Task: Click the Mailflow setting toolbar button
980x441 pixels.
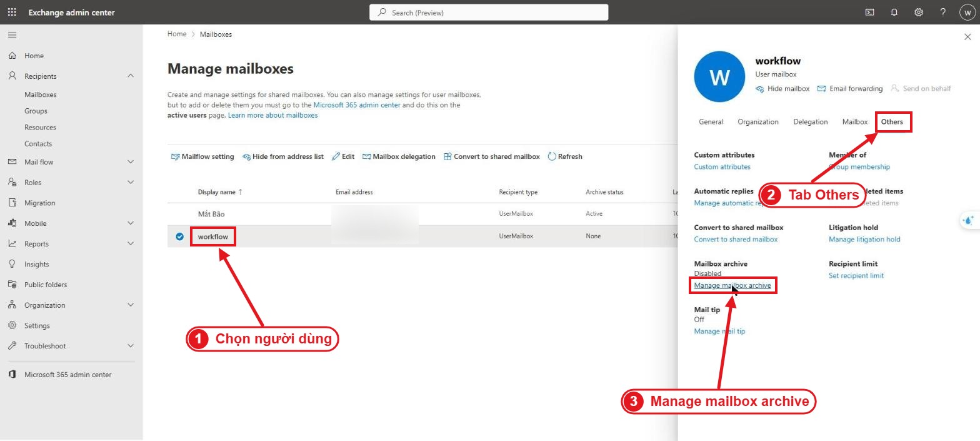Action: [202, 156]
